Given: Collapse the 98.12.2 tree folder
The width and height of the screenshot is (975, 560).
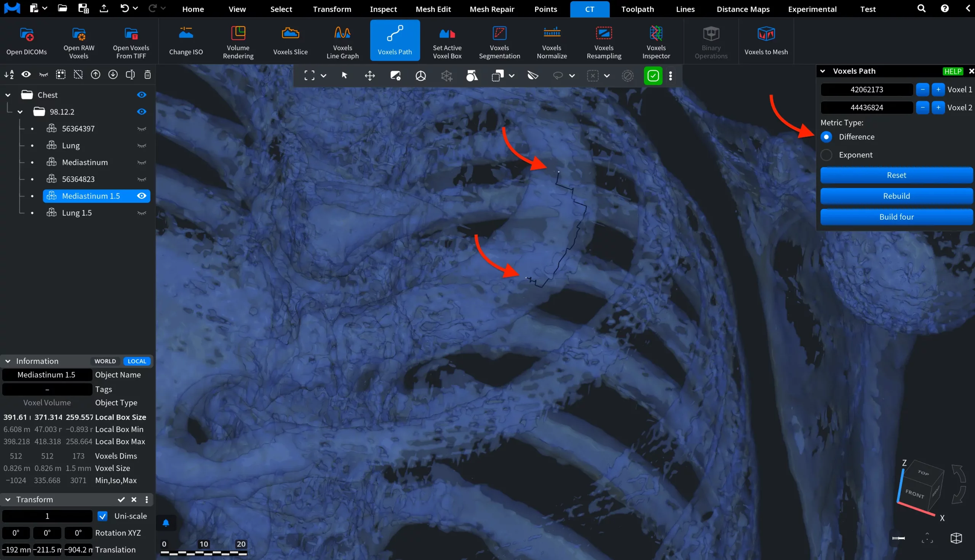Looking at the screenshot, I should click(x=20, y=112).
